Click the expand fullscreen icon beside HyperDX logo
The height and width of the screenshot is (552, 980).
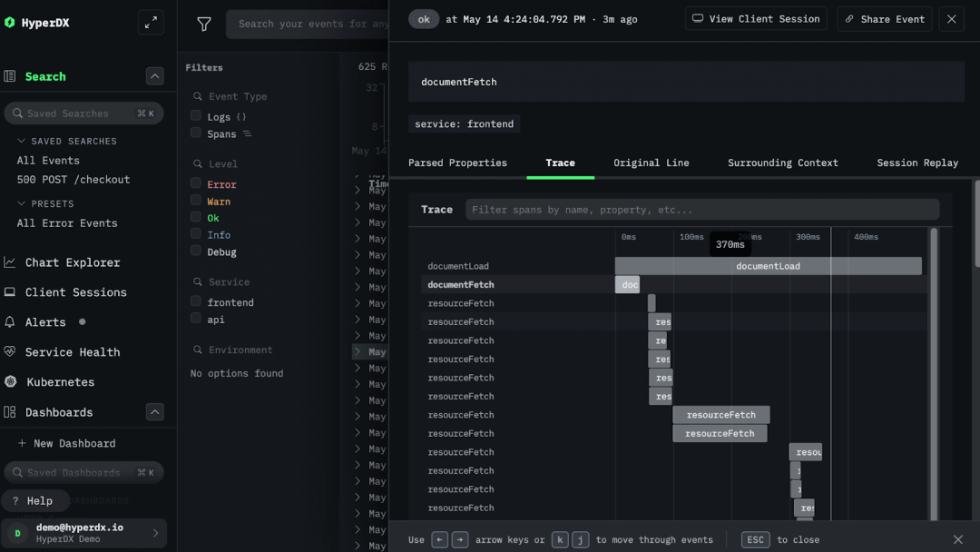(x=151, y=23)
